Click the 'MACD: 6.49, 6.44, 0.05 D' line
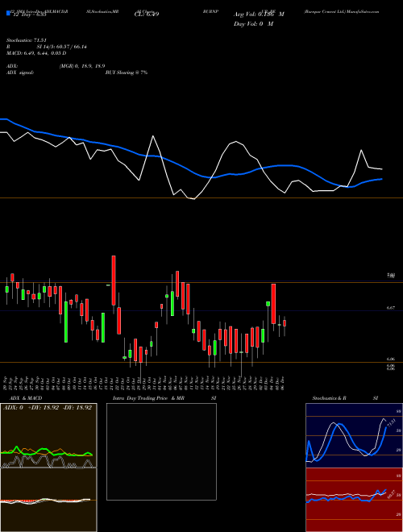 click(x=36, y=53)
